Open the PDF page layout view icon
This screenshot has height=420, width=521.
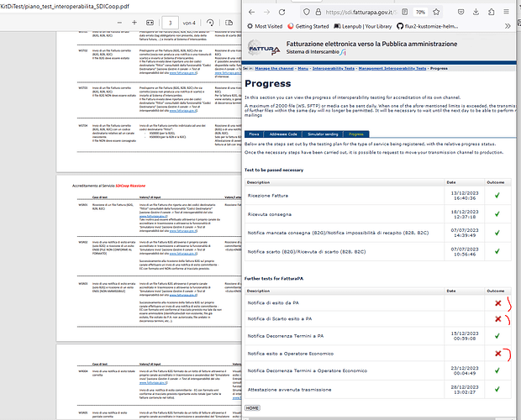click(x=229, y=23)
